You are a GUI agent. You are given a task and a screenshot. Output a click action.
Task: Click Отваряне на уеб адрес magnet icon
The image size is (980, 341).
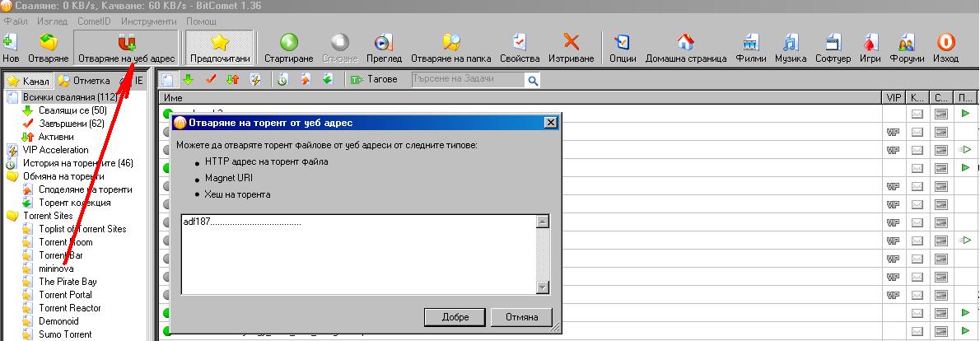(x=126, y=43)
